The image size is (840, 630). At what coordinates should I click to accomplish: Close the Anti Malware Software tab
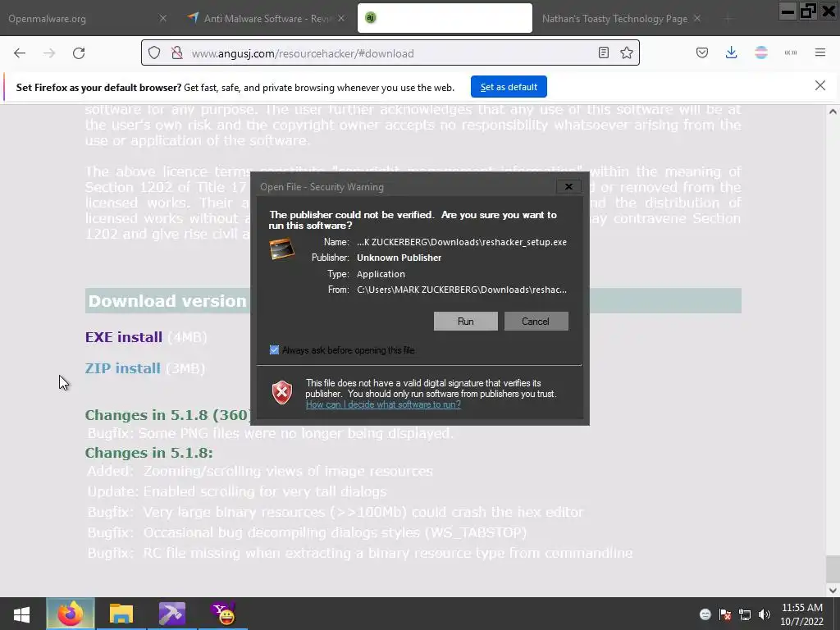point(341,18)
